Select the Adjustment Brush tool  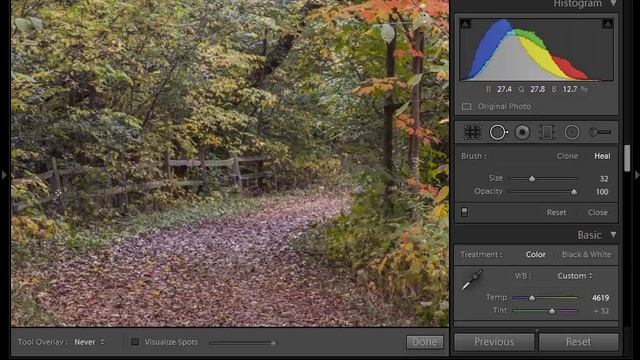point(600,132)
